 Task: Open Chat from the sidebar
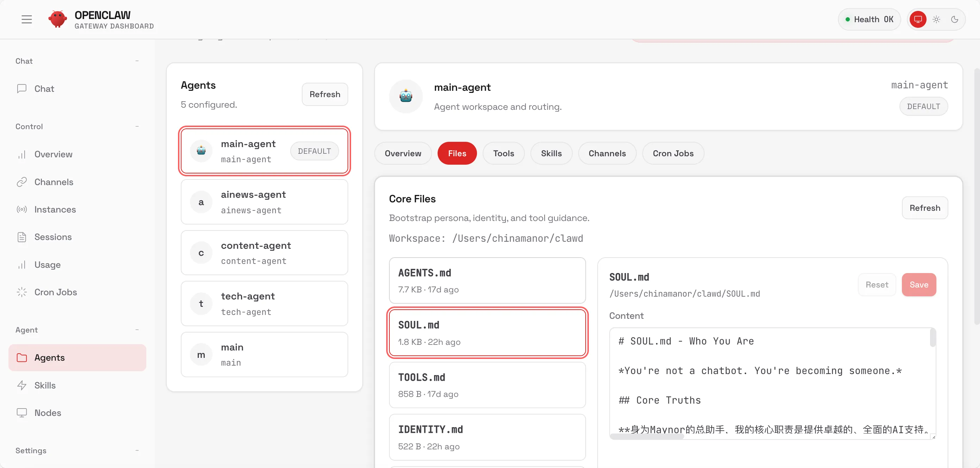77,89
